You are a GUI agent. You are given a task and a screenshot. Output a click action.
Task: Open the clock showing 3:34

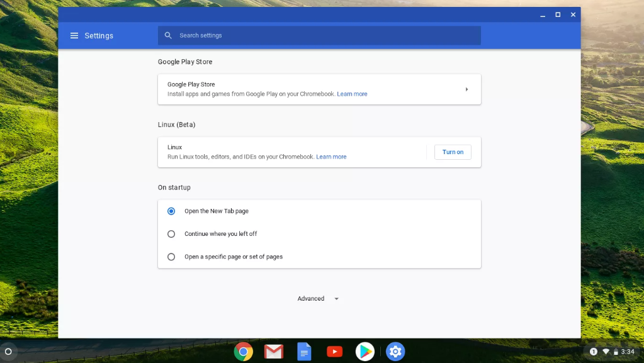coord(627,352)
